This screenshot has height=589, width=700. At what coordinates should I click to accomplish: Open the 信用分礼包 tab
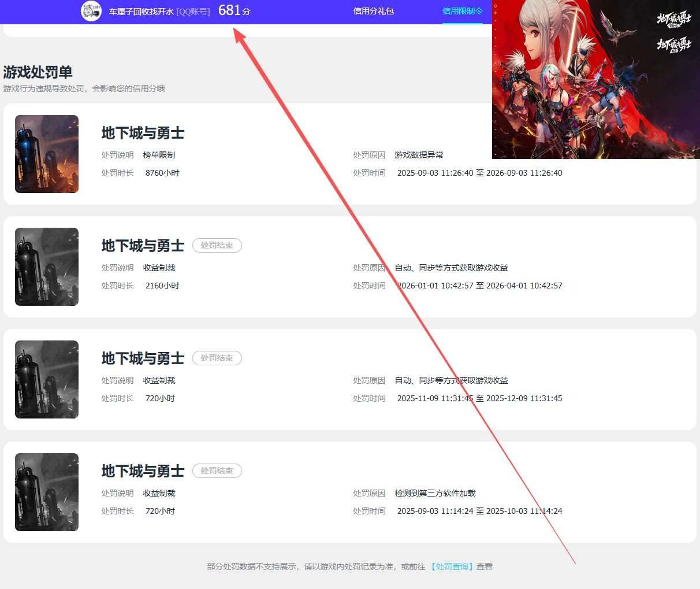[x=373, y=11]
